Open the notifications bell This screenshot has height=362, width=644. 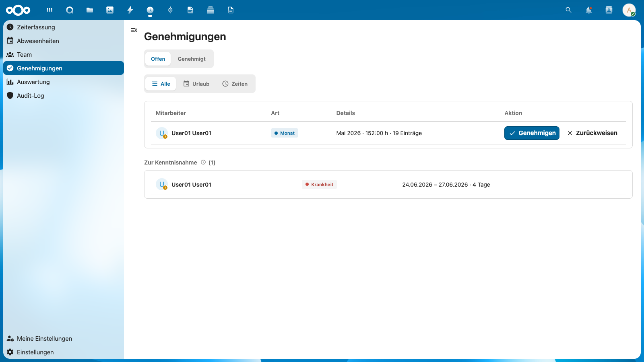(589, 10)
